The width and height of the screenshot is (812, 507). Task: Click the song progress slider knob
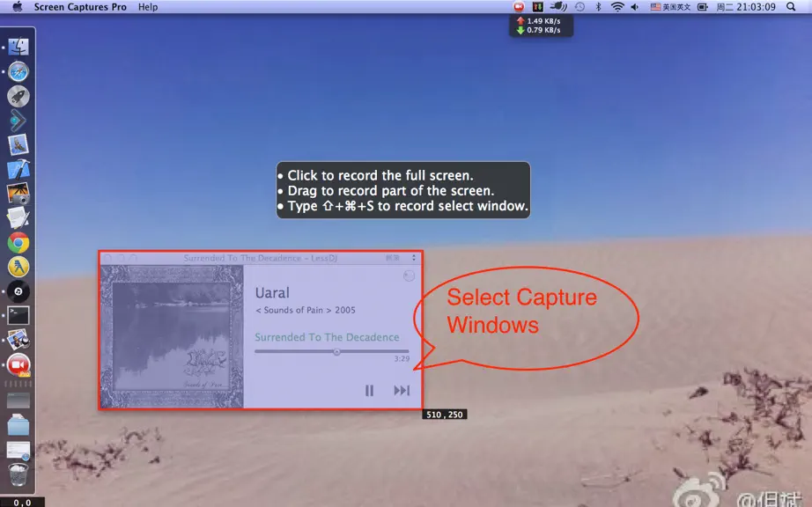point(337,352)
